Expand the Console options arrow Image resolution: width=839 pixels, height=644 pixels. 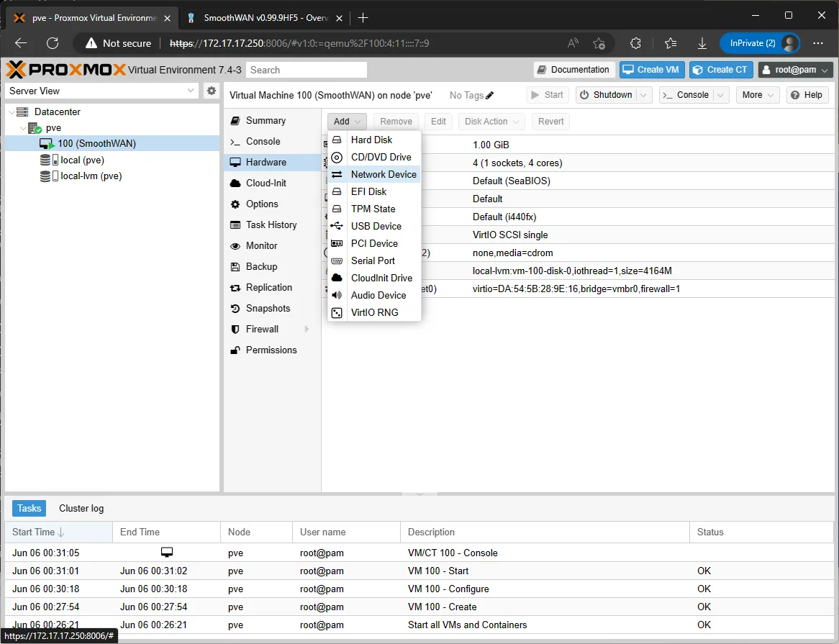[x=721, y=95]
